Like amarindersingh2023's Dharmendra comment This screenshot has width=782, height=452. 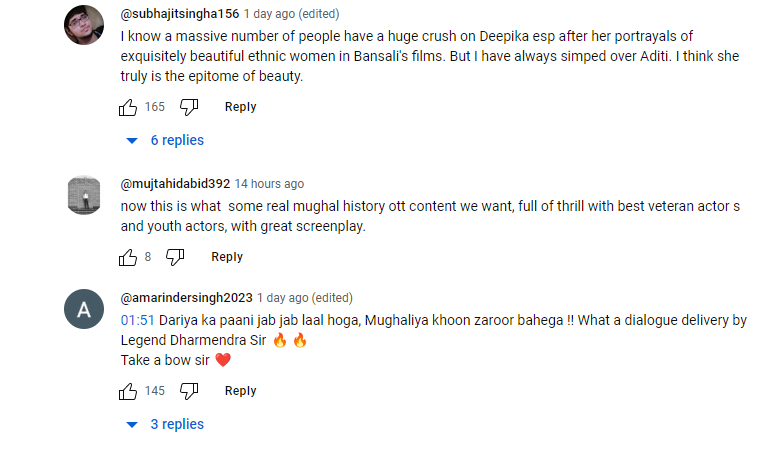click(x=128, y=391)
